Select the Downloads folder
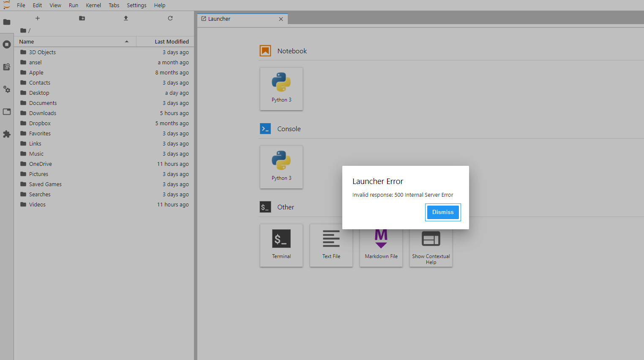 tap(43, 113)
